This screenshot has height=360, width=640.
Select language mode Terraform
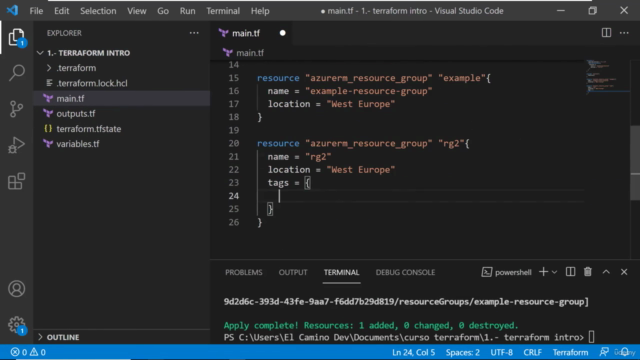click(570, 352)
